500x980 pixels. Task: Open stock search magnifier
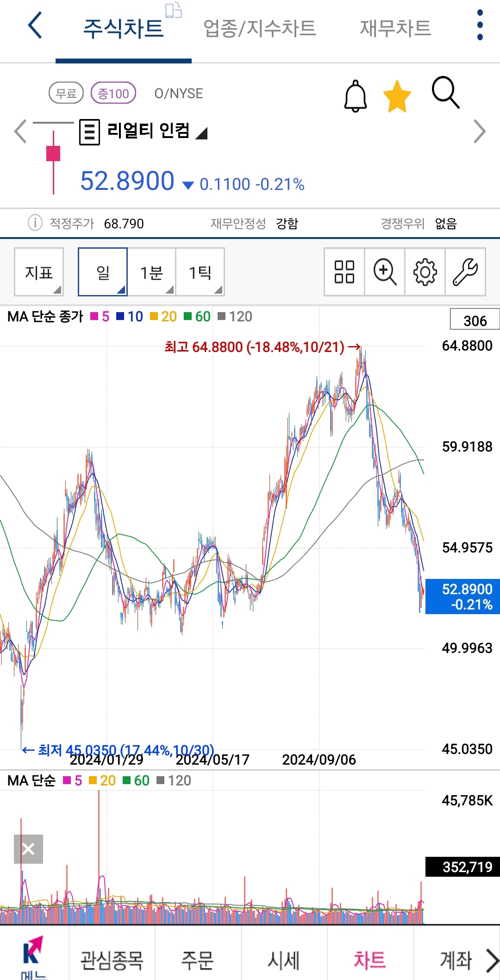coord(445,93)
